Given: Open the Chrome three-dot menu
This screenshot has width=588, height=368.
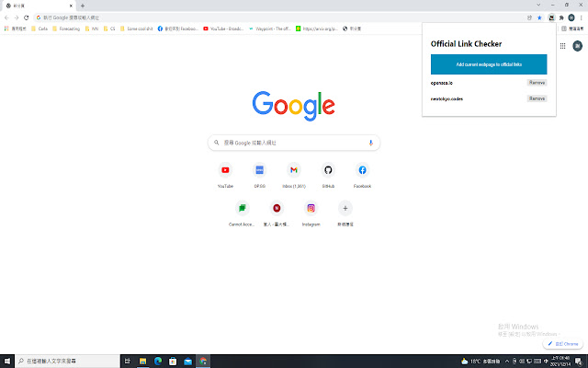Looking at the screenshot, I should pos(582,17).
